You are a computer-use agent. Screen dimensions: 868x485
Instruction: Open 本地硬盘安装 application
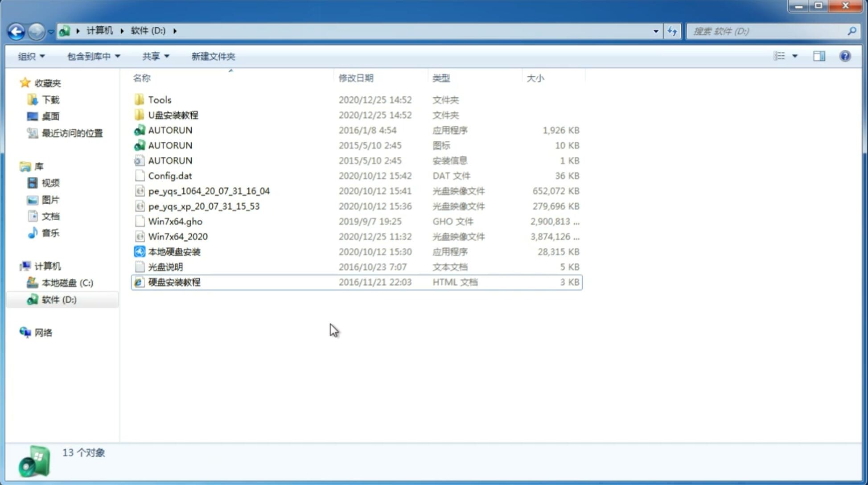(174, 251)
